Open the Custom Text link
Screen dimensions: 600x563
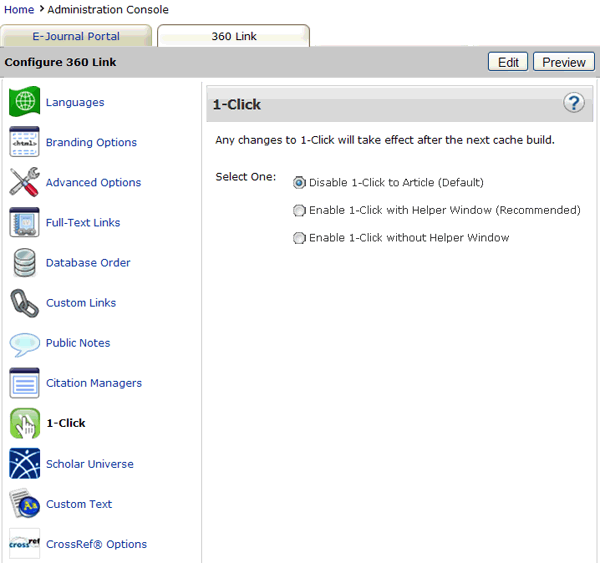[x=79, y=504]
